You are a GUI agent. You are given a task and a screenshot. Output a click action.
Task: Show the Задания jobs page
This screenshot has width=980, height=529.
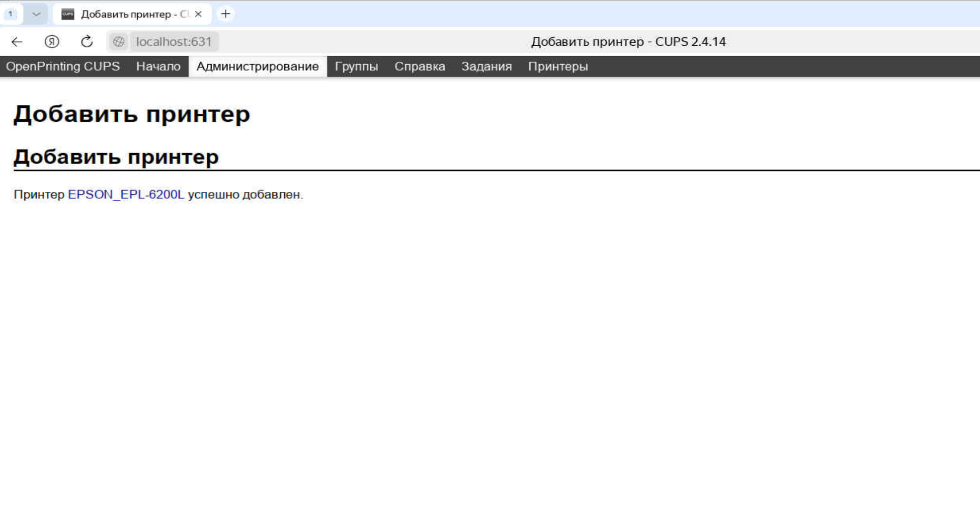click(x=486, y=67)
